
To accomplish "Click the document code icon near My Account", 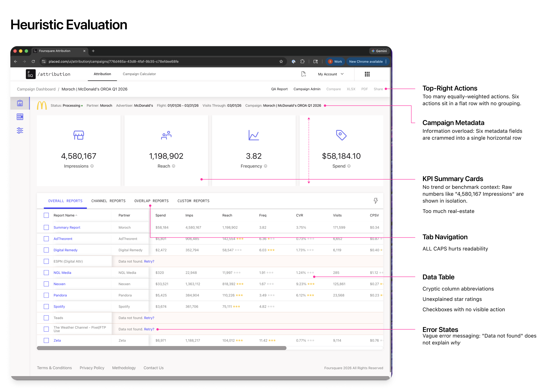I will click(x=304, y=74).
